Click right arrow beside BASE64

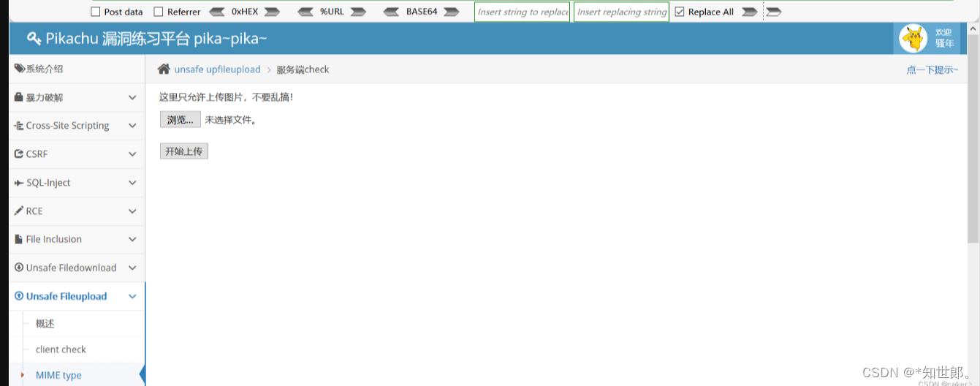click(452, 12)
